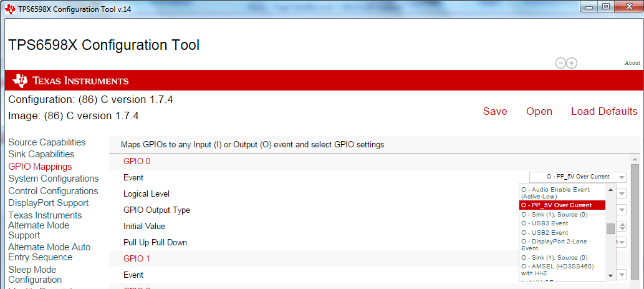Go to Source Capabilities section

pyautogui.click(x=47, y=142)
